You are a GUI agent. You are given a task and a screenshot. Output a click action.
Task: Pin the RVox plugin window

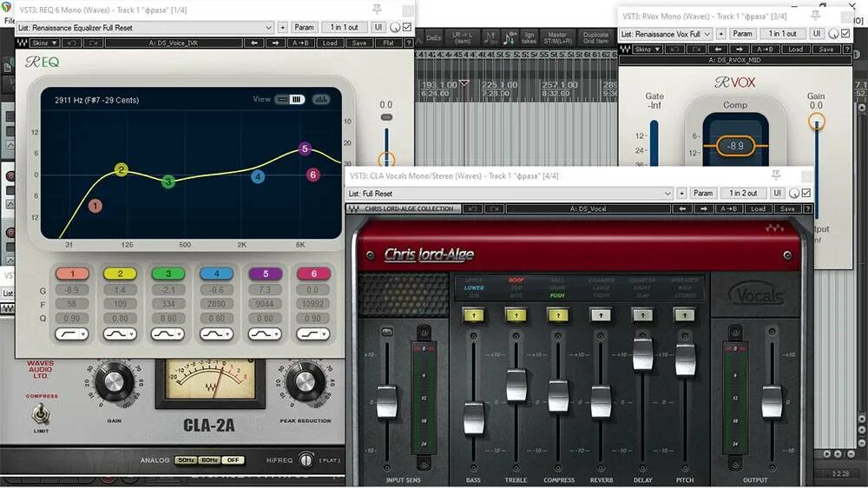(x=815, y=16)
